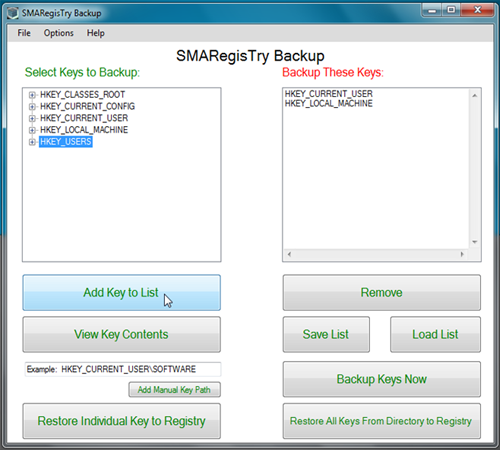The width and height of the screenshot is (500, 450).
Task: Click the backup list scroll down arrow
Action: pos(475,242)
